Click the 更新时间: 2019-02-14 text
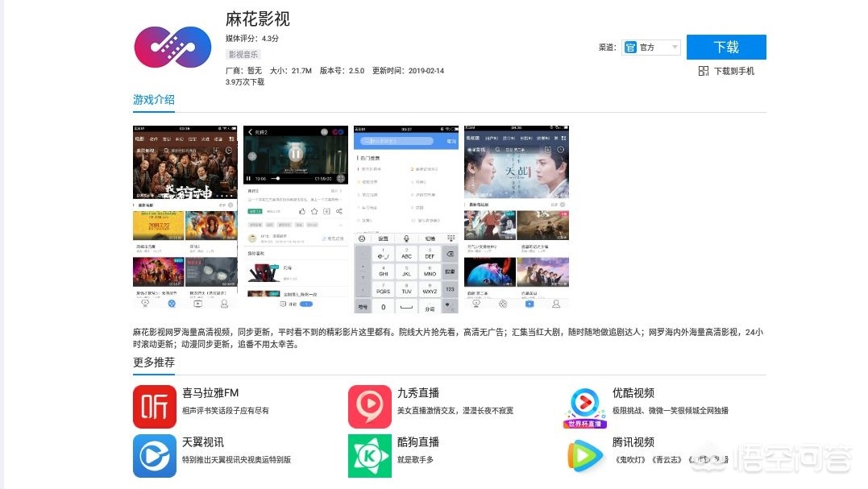This screenshot has height=489, width=868. click(x=408, y=71)
